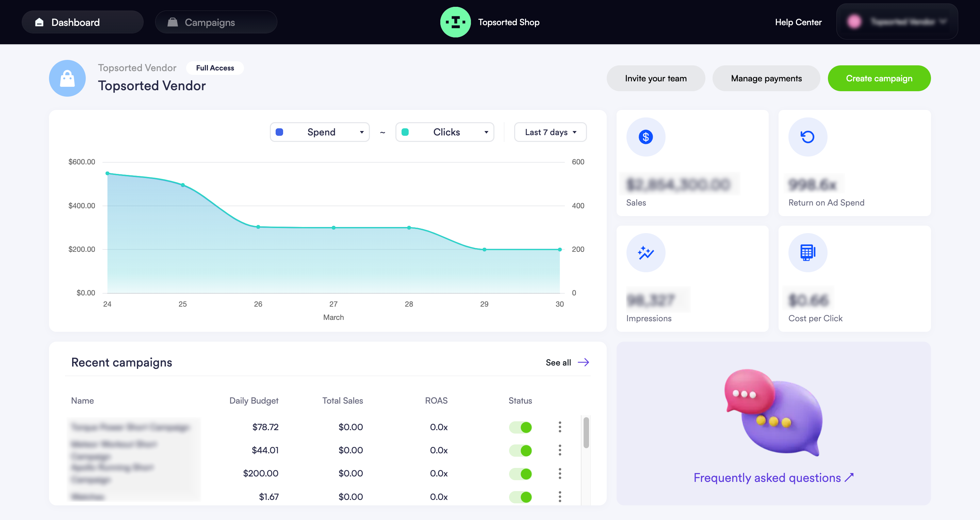This screenshot has width=980, height=520.
Task: Click the Return on Ad Spend icon
Action: (x=807, y=137)
